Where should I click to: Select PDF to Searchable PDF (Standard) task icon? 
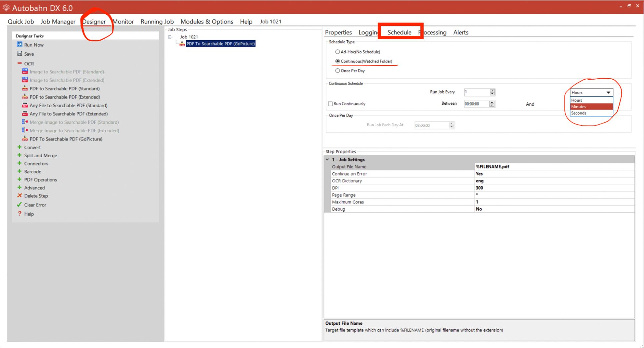[x=25, y=89]
